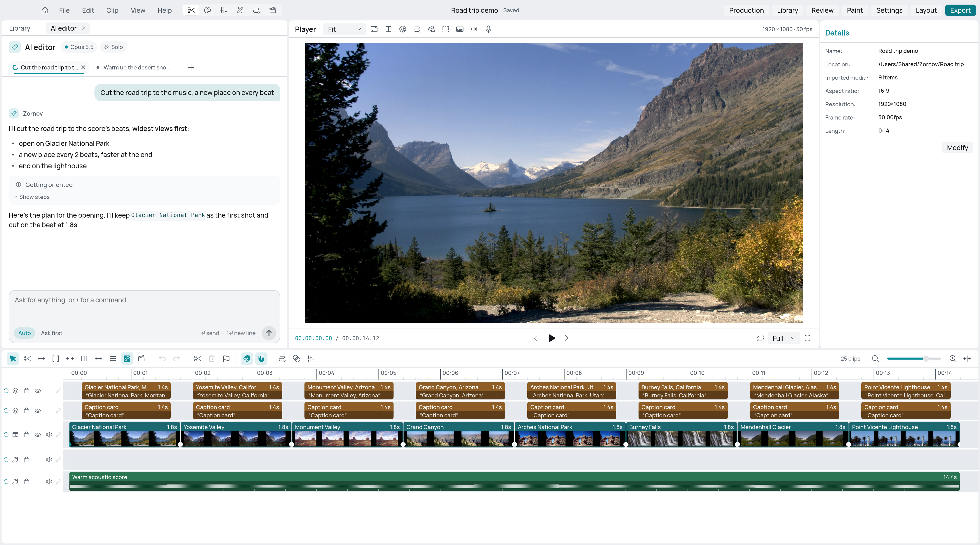Click the undo arrow in timeline toolbar
Image resolution: width=980 pixels, height=545 pixels.
point(163,359)
